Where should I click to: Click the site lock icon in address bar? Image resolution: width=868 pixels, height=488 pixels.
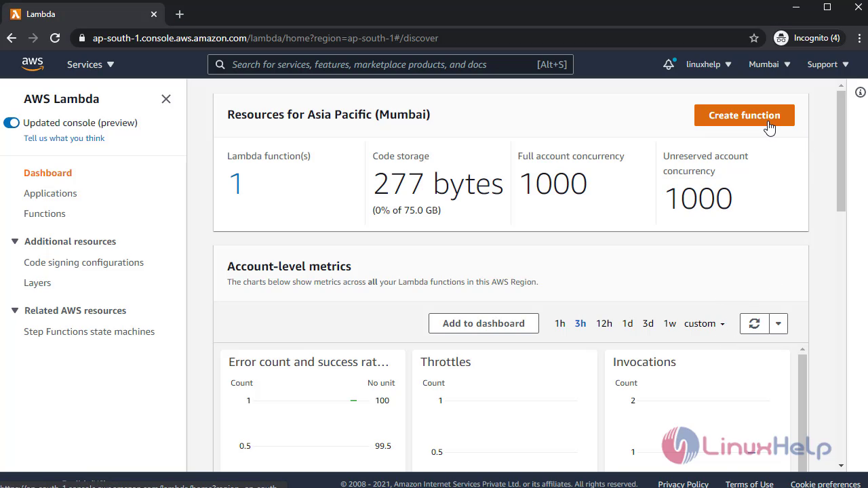82,38
